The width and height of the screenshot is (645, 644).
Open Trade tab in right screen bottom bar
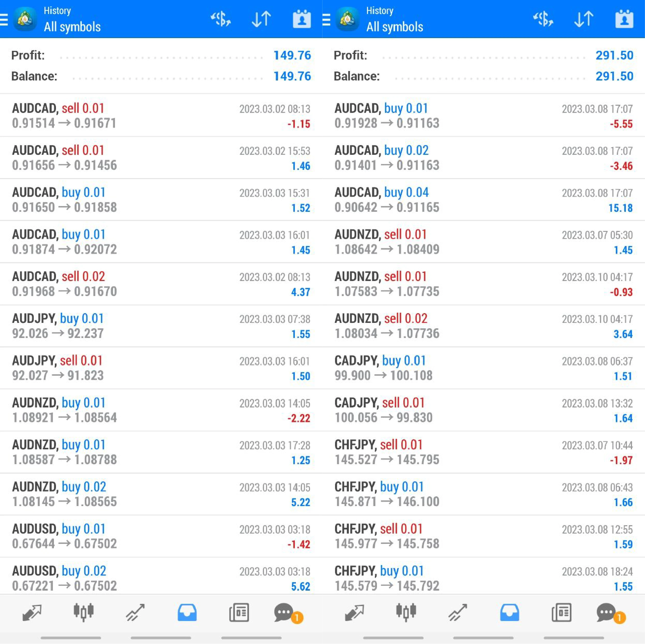click(458, 613)
